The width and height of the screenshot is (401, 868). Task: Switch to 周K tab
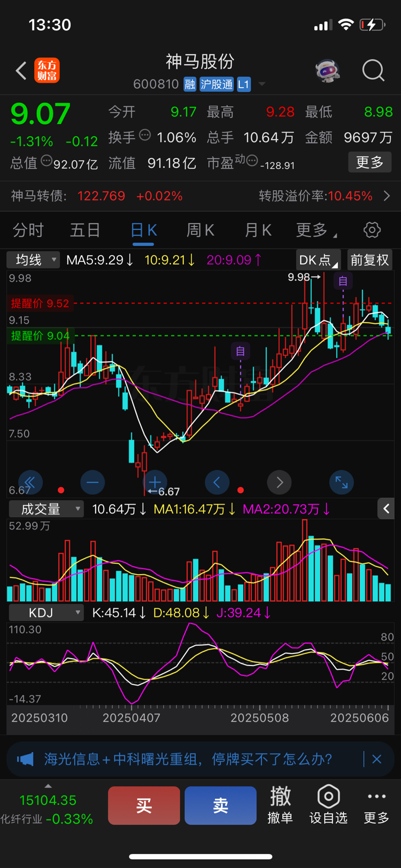coord(200,230)
